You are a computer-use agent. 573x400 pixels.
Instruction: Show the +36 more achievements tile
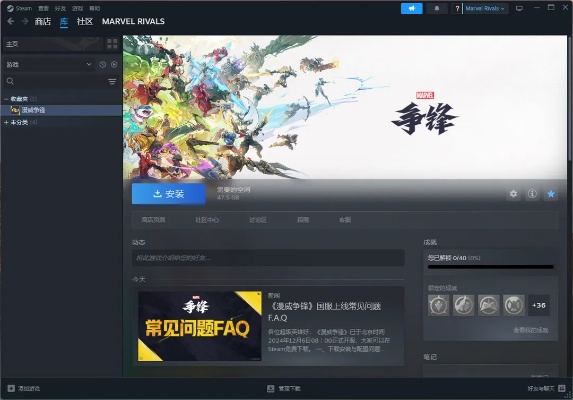pos(539,305)
